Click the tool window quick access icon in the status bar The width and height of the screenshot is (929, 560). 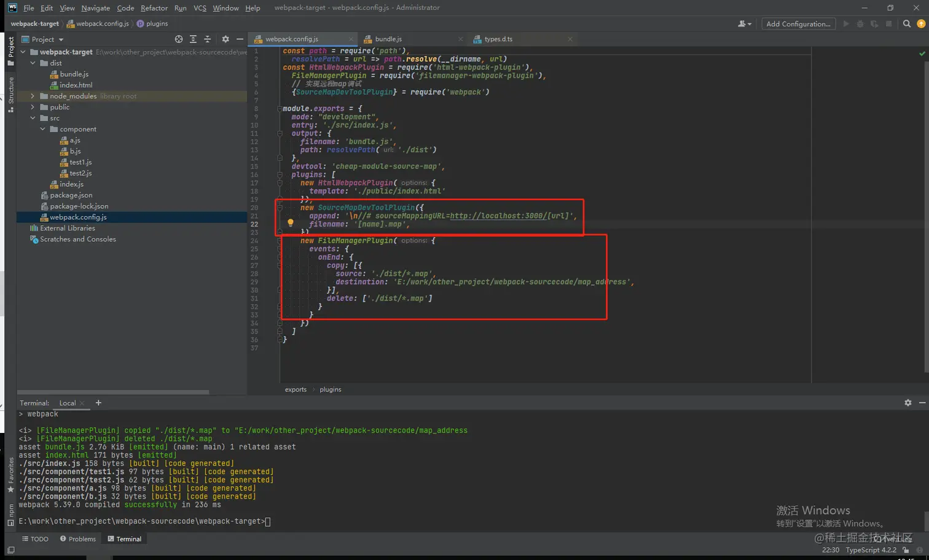point(10,550)
